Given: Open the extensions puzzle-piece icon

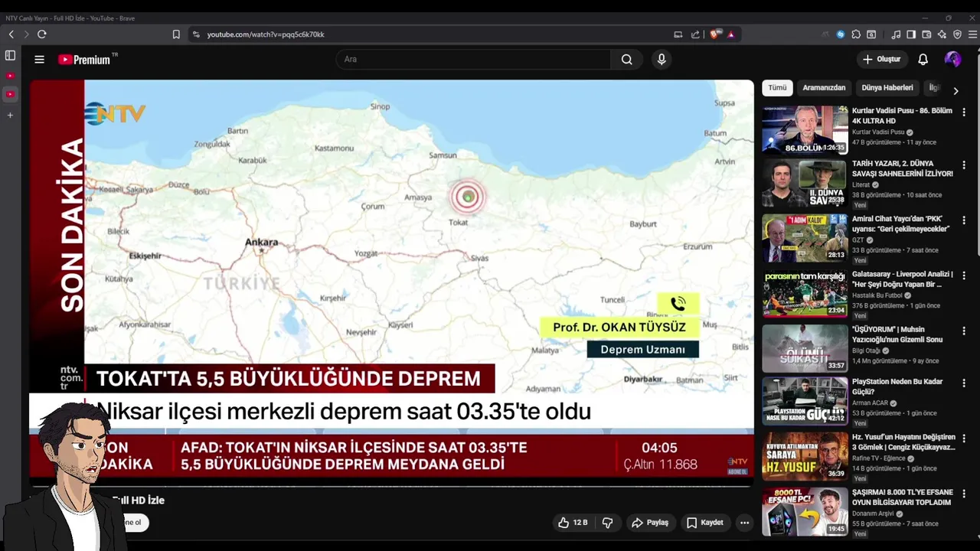Looking at the screenshot, I should tap(856, 34).
